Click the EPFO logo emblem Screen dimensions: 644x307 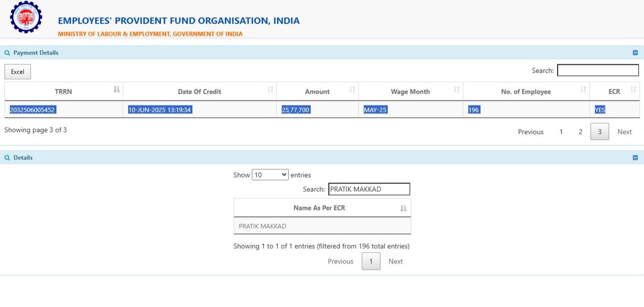coord(26,17)
